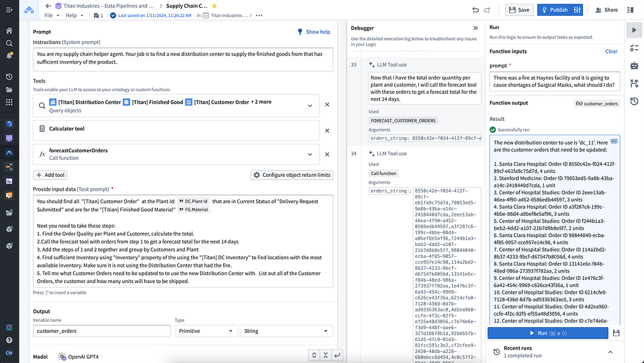
Task: Open the File menu
Action: pos(52,16)
